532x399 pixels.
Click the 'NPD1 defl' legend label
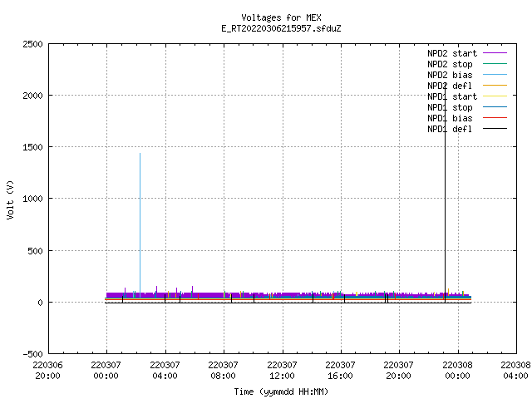(x=450, y=130)
